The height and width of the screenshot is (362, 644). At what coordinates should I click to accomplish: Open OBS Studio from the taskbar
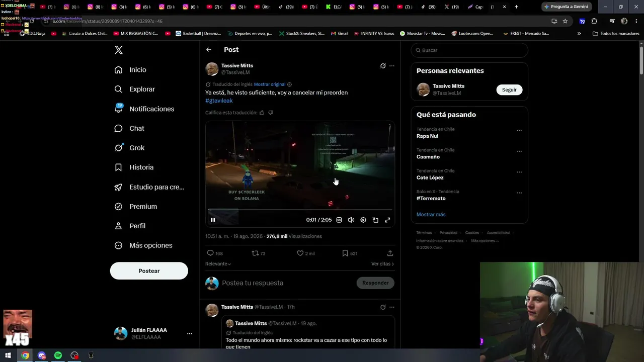pos(74,355)
